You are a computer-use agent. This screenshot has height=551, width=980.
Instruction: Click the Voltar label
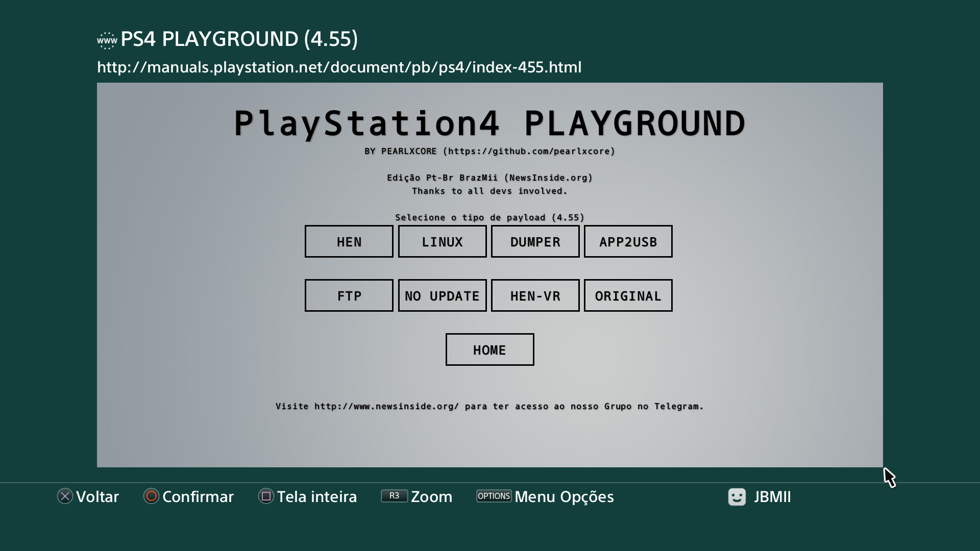point(97,497)
